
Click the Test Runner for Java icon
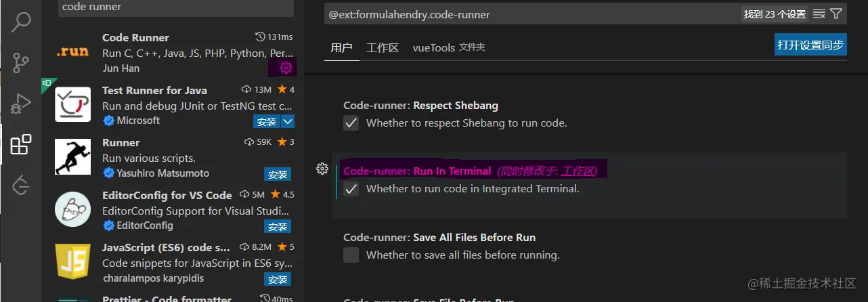(72, 104)
